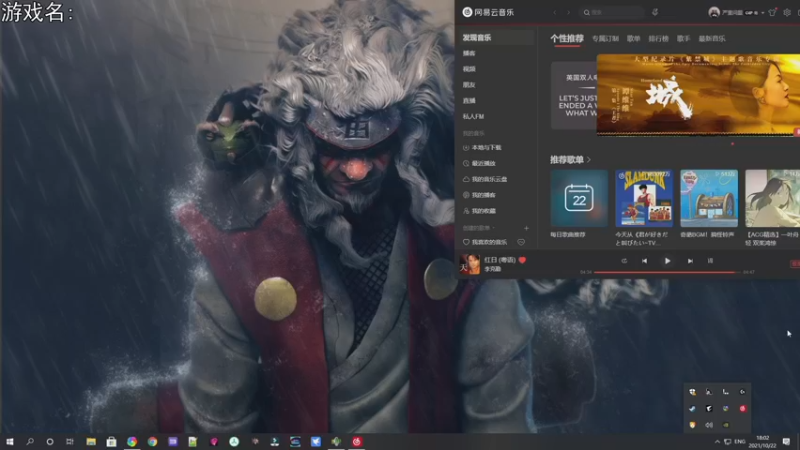
Task: Switch to the 专属定制 tab
Action: point(605,39)
